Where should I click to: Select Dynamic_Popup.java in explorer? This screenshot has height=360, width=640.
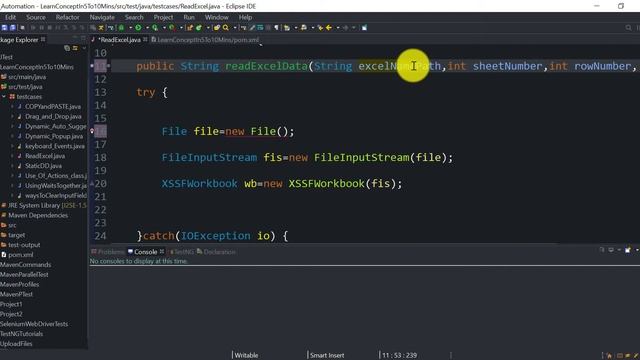54,136
